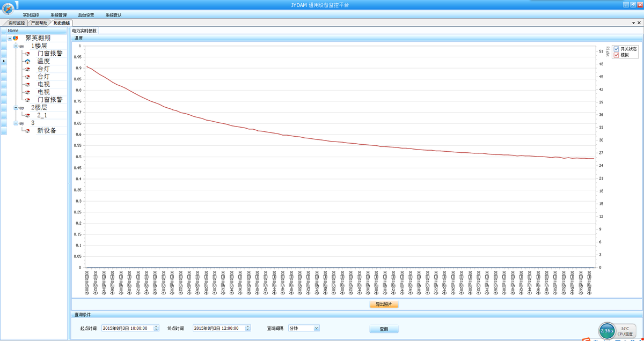
Task: Open the 系统管理 menu
Action: coord(58,15)
